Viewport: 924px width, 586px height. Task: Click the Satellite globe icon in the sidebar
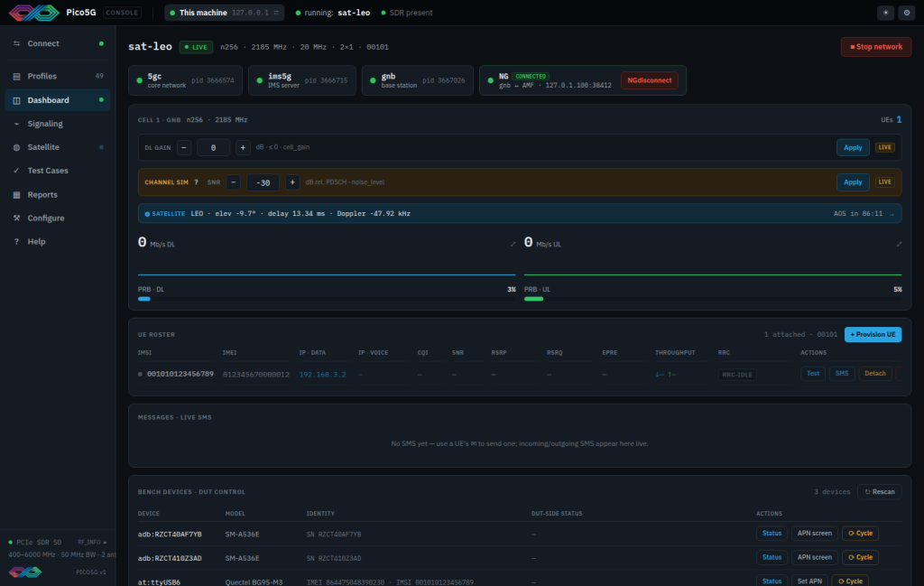[16, 147]
